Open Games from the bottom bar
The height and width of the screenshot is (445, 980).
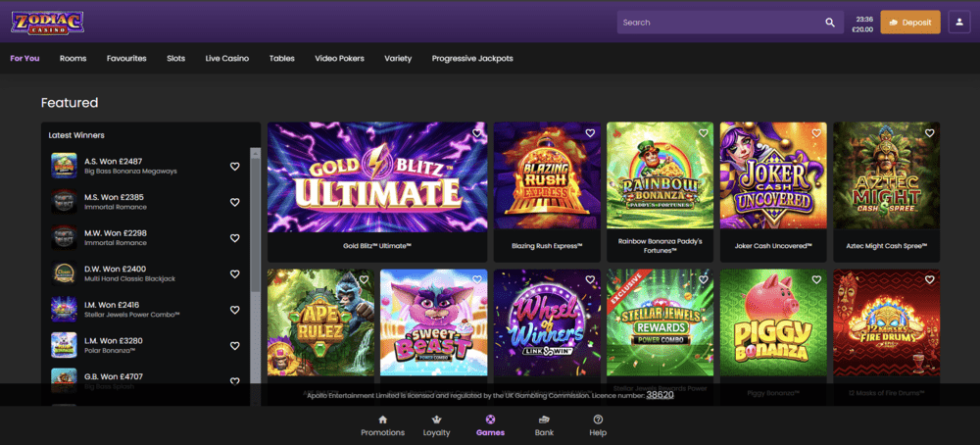tap(490, 425)
